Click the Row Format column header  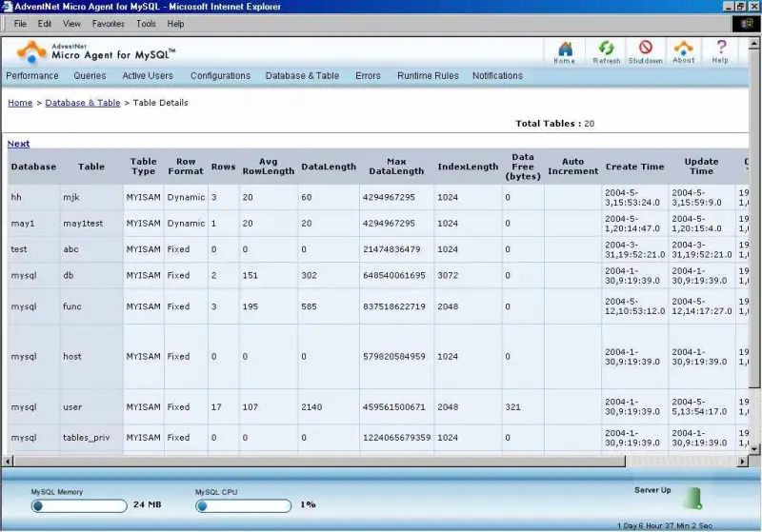(x=186, y=166)
